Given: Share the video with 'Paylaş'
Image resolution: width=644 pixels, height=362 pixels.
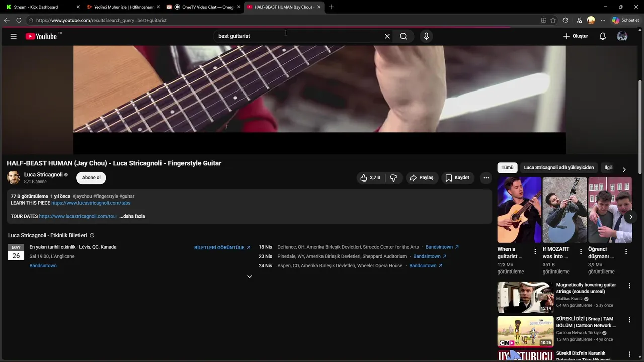Looking at the screenshot, I should pyautogui.click(x=421, y=178).
